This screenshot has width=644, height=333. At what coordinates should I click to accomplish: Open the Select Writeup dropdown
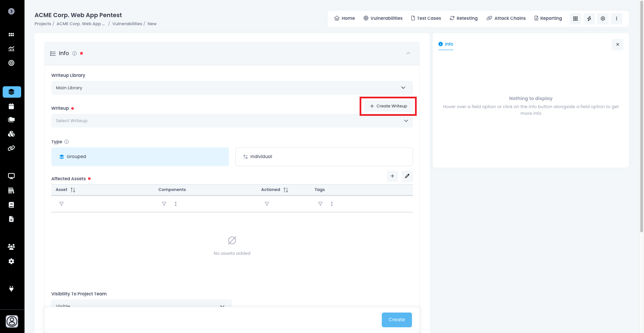(232, 121)
